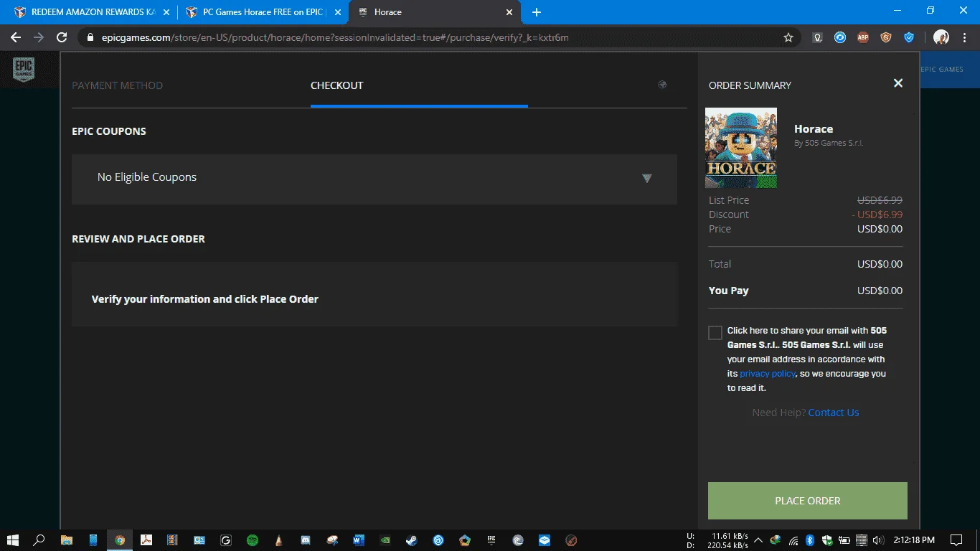
Task: Bookmark this page with the star icon
Action: (x=788, y=37)
